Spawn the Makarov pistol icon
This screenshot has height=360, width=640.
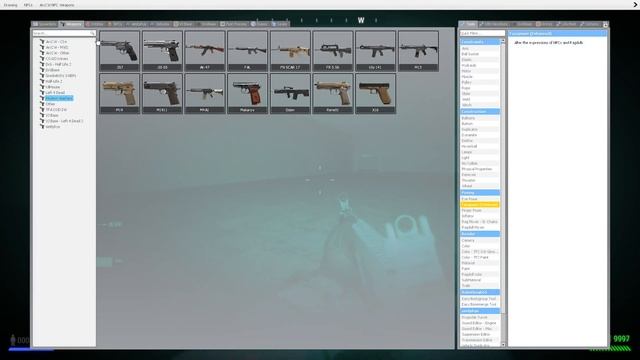[x=247, y=93]
